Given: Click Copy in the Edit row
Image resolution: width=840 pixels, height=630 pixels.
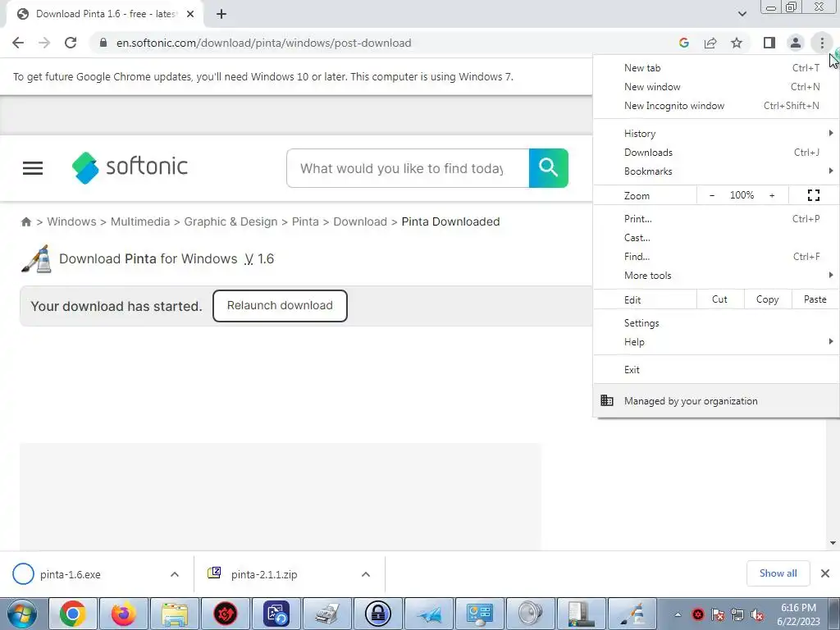Looking at the screenshot, I should (x=768, y=299).
